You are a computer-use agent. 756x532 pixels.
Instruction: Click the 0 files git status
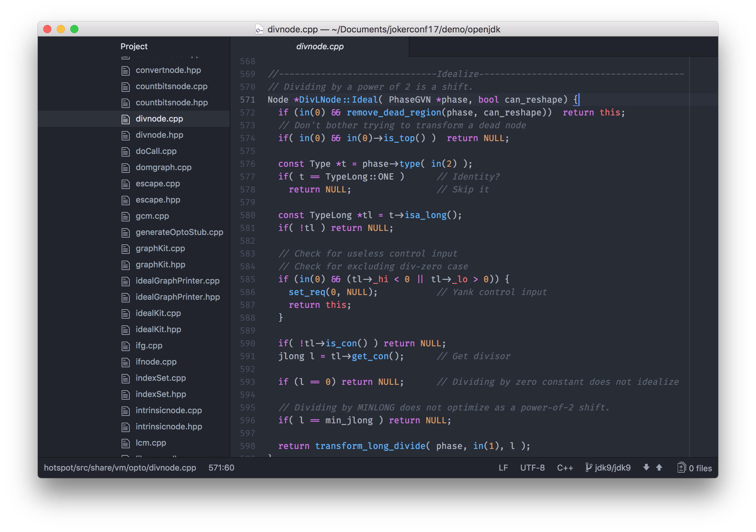click(x=700, y=468)
